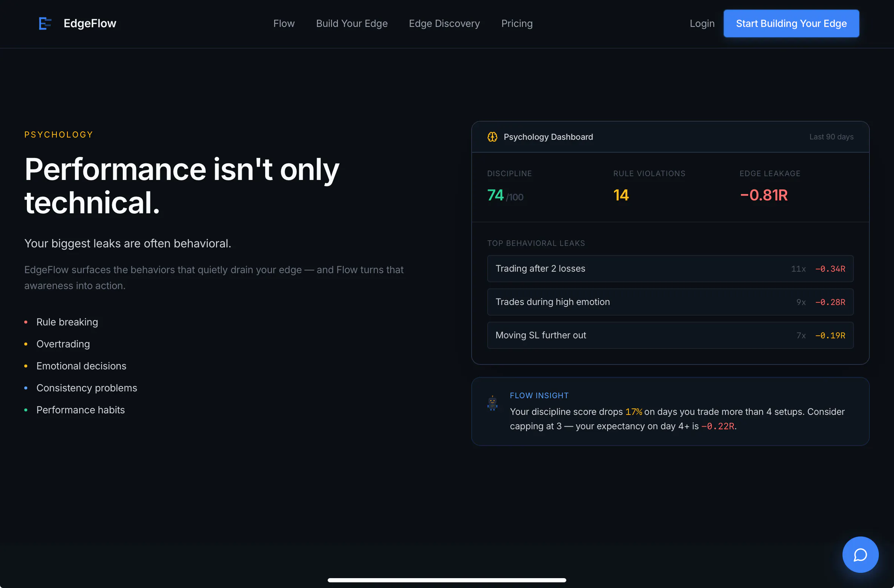Click the 17% highlighted figure
This screenshot has width=894, height=588.
tap(634, 411)
